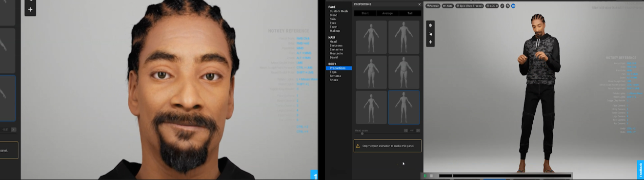Open Head under Hair
Screen dimensions: 644x180
(333, 42)
